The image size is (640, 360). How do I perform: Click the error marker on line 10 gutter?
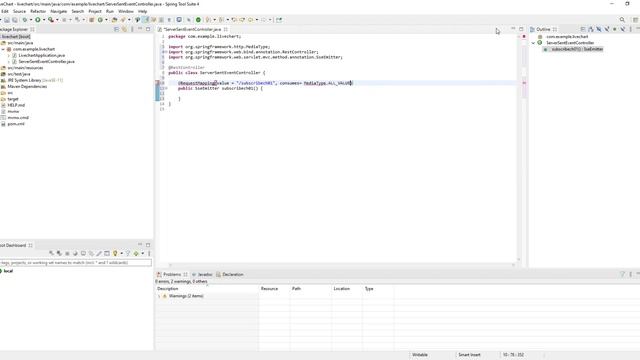(x=158, y=83)
